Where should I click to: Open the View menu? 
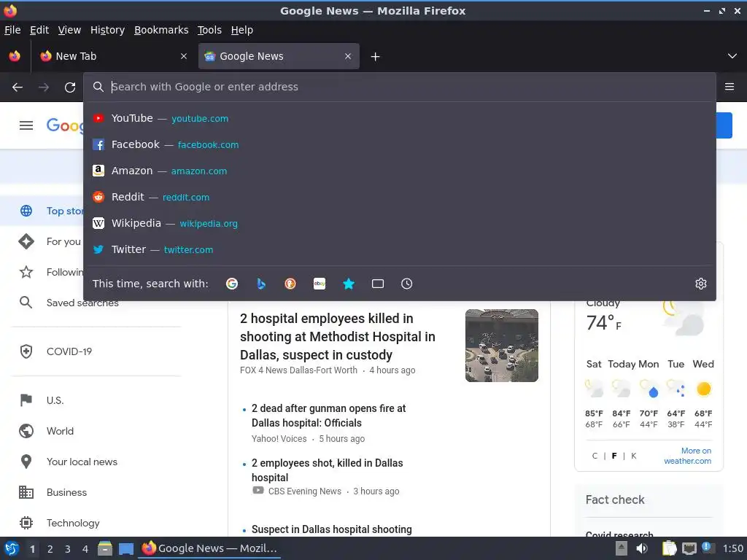coord(69,30)
